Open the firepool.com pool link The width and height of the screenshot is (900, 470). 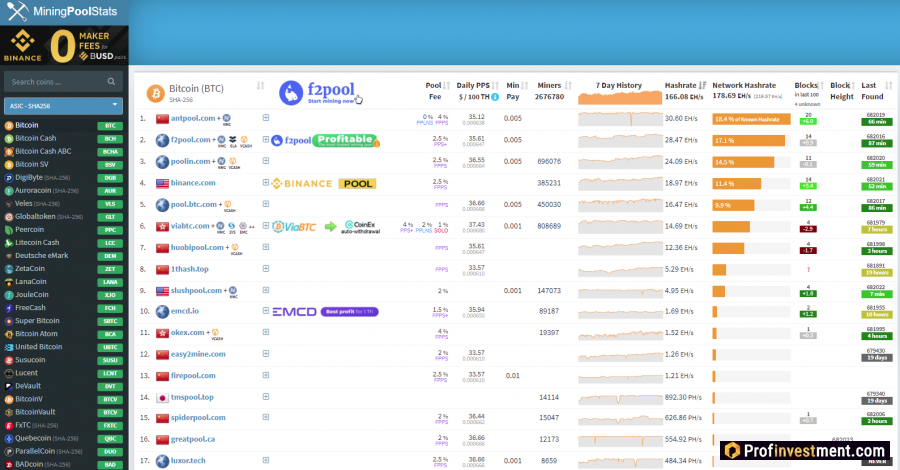[193, 376]
